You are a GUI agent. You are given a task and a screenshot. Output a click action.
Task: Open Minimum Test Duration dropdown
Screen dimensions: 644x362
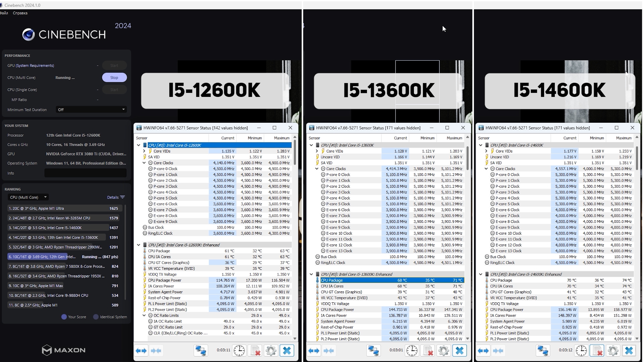pyautogui.click(x=91, y=110)
